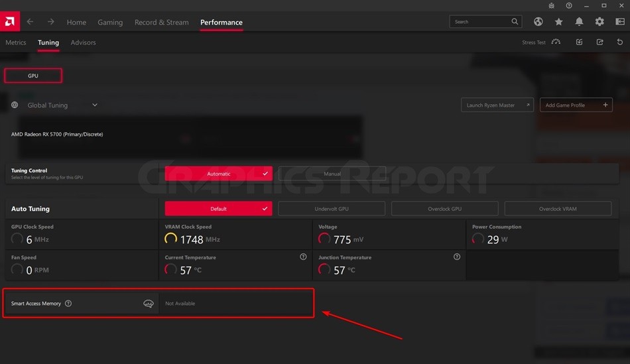Go forward with the right arrow
The width and height of the screenshot is (630, 364).
50,22
